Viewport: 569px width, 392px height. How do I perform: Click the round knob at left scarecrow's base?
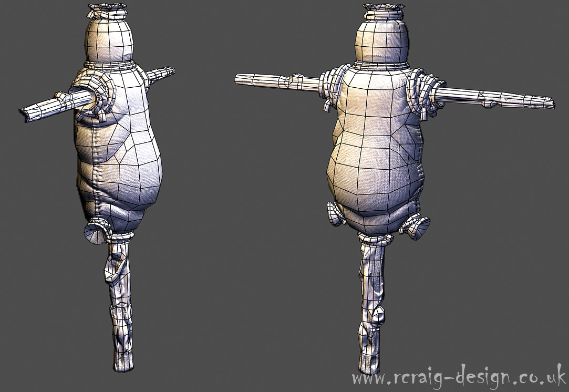click(x=95, y=234)
